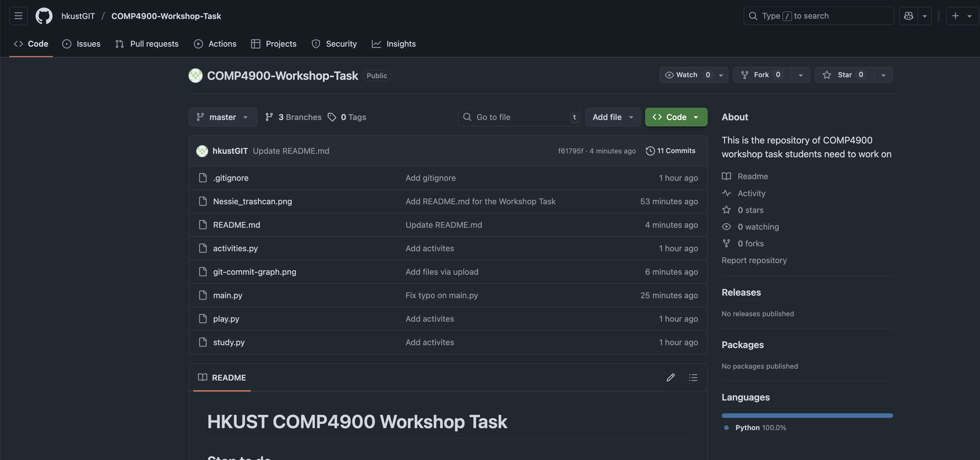
Task: Open COMP4900-Workshop-Task breadcrumb link
Action: pyautogui.click(x=166, y=16)
